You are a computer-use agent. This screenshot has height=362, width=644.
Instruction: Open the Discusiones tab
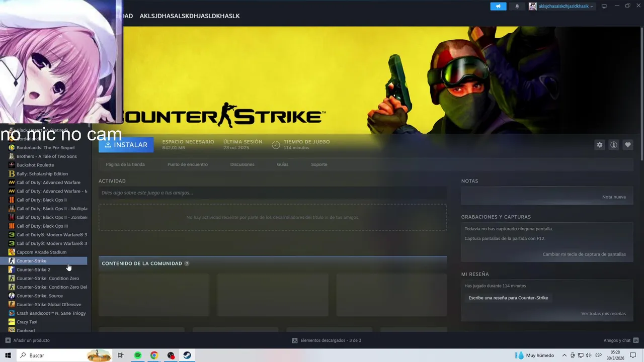click(242, 164)
